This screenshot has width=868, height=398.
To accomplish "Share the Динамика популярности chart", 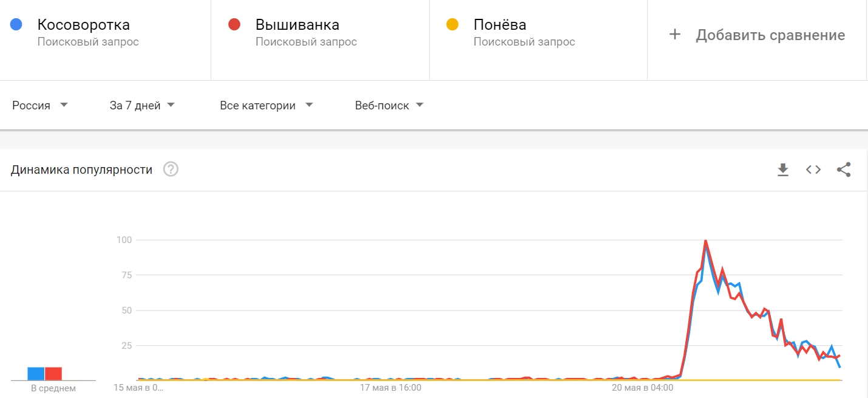I will [844, 170].
